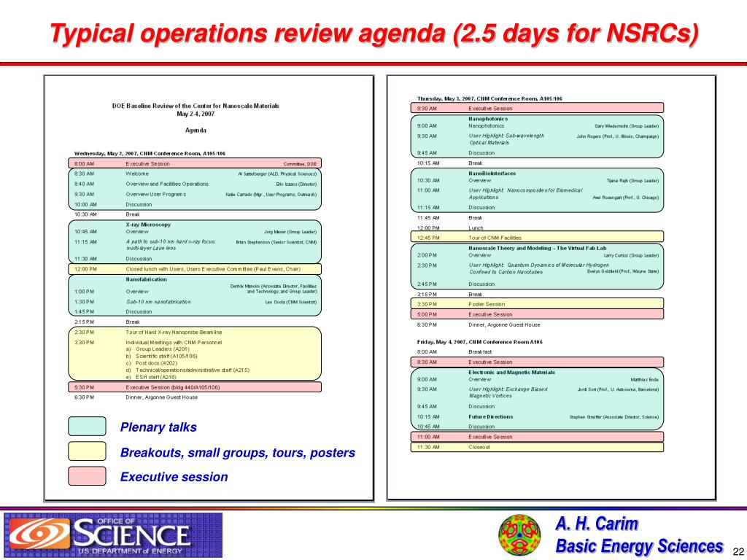
Task: Click the 3:30 PM 'Poster Session' row
Action: 537,304
